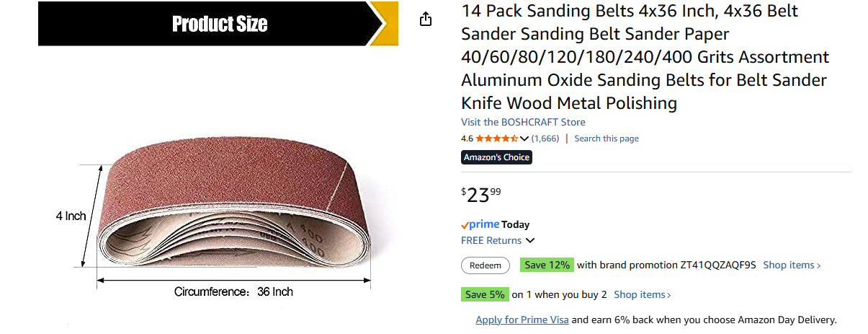Click the Amazon's Choice badge
Viewport: 868px width, 334px height.
(496, 157)
